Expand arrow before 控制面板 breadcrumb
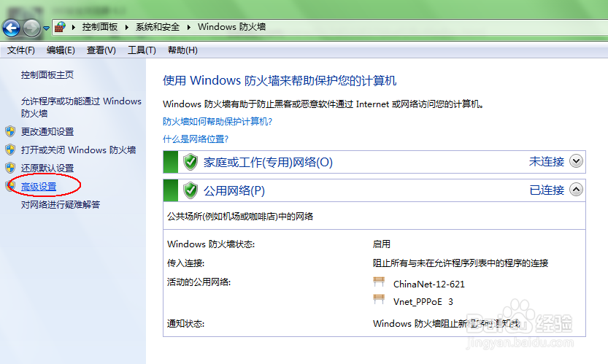This screenshot has width=608, height=364. 73,27
